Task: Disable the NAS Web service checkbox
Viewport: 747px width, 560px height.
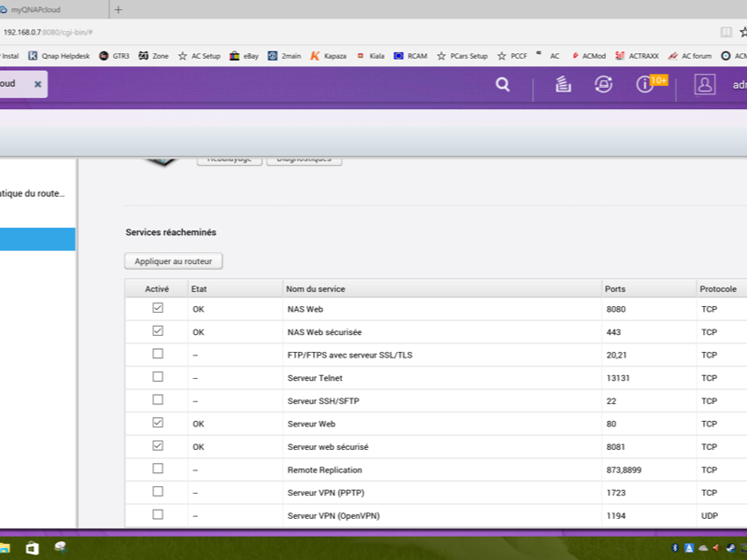Action: click(158, 308)
